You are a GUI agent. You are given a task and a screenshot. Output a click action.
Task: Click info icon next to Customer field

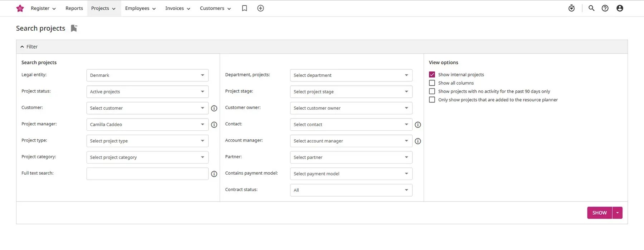214,108
